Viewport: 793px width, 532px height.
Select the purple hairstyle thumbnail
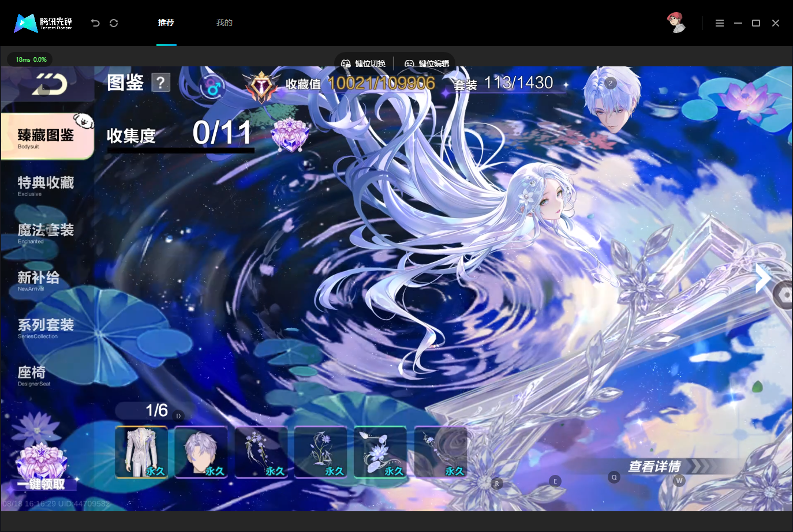[201, 452]
